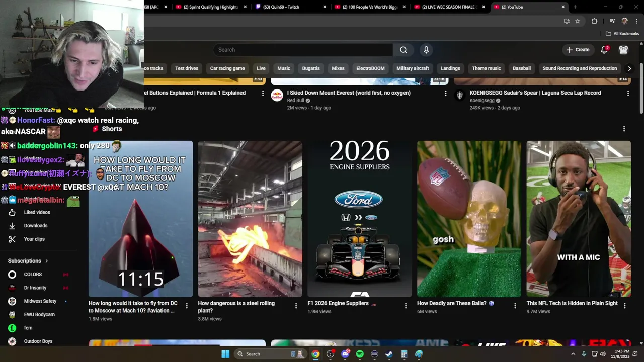This screenshot has width=644, height=362.
Task: Expand the Subscriptions section chevron
Action: [x=47, y=261]
